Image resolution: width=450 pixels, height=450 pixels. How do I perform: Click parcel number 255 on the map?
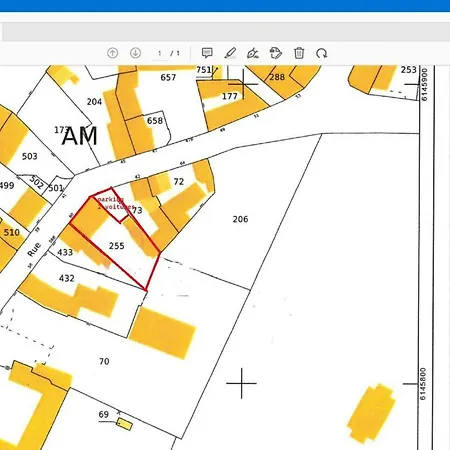pyautogui.click(x=117, y=246)
